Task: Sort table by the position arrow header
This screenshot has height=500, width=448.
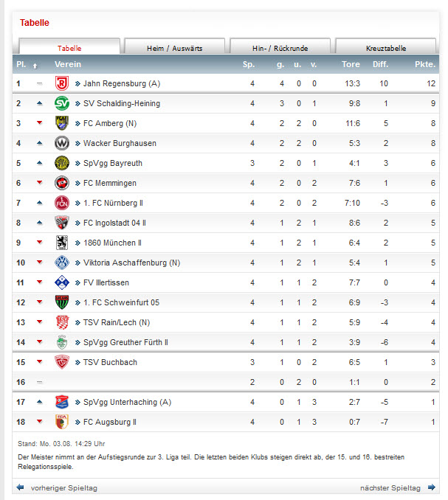Action: [35, 65]
